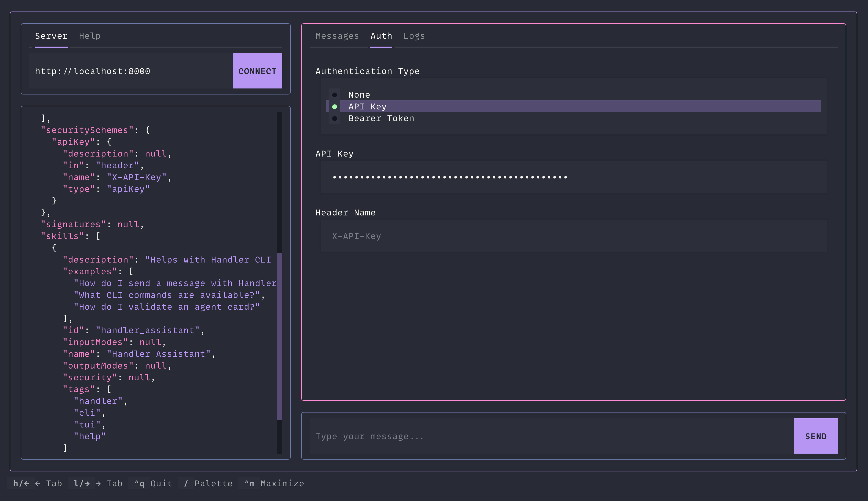
Task: Click the l/→ next Tab footer shortcut
Action: 98,483
